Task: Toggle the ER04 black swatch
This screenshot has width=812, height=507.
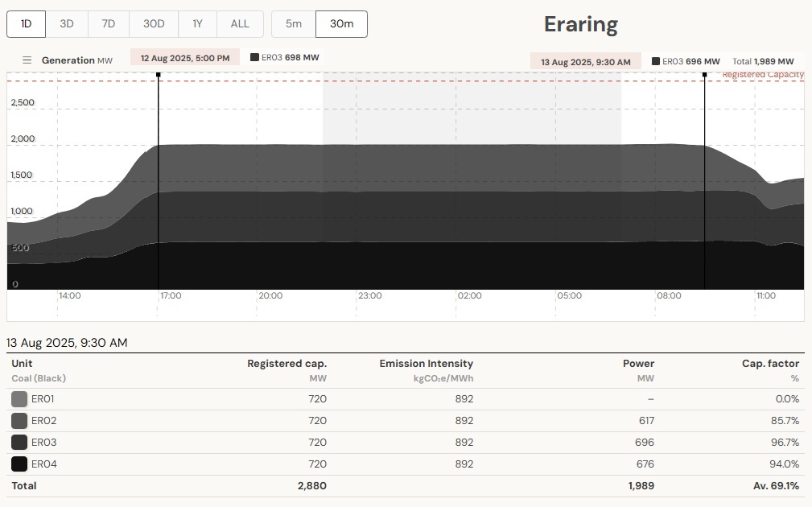Action: click(19, 464)
